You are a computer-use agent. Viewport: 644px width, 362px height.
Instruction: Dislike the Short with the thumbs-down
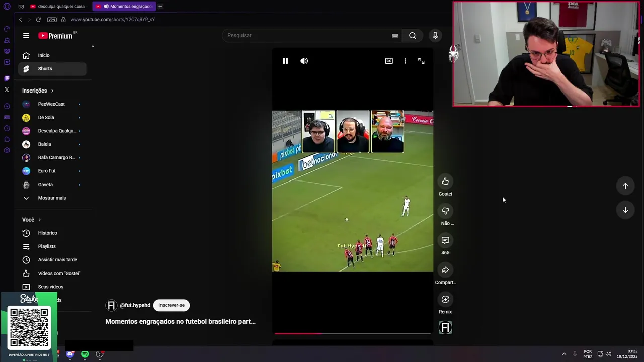click(445, 211)
